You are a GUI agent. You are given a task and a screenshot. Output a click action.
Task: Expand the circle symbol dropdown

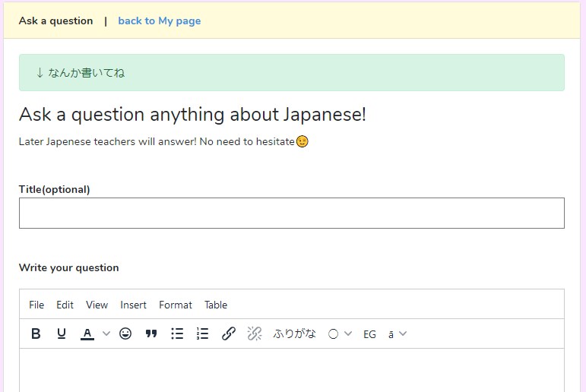(x=340, y=334)
